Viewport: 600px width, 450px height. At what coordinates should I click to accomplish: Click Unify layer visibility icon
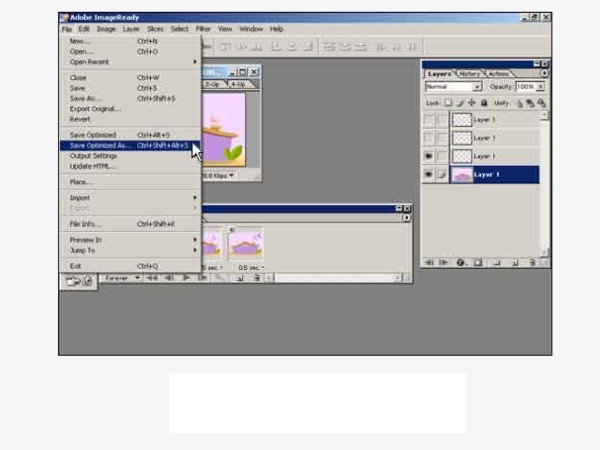pos(530,103)
